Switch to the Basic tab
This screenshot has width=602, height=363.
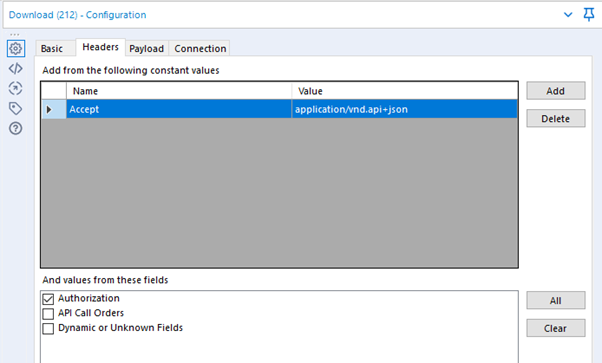(52, 48)
